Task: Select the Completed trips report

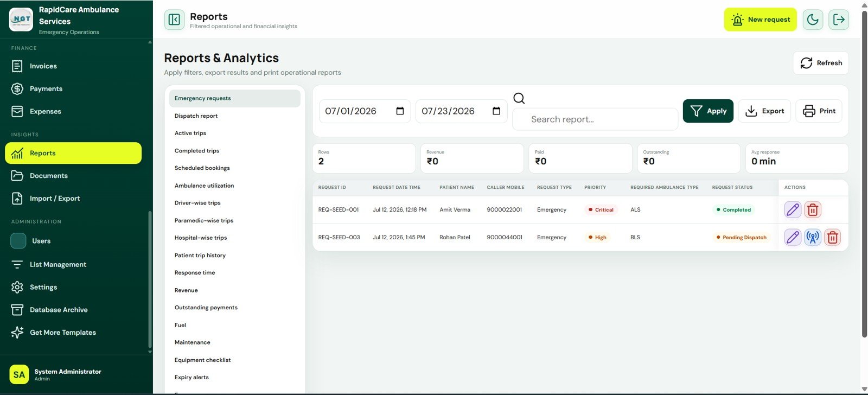Action: click(234, 151)
